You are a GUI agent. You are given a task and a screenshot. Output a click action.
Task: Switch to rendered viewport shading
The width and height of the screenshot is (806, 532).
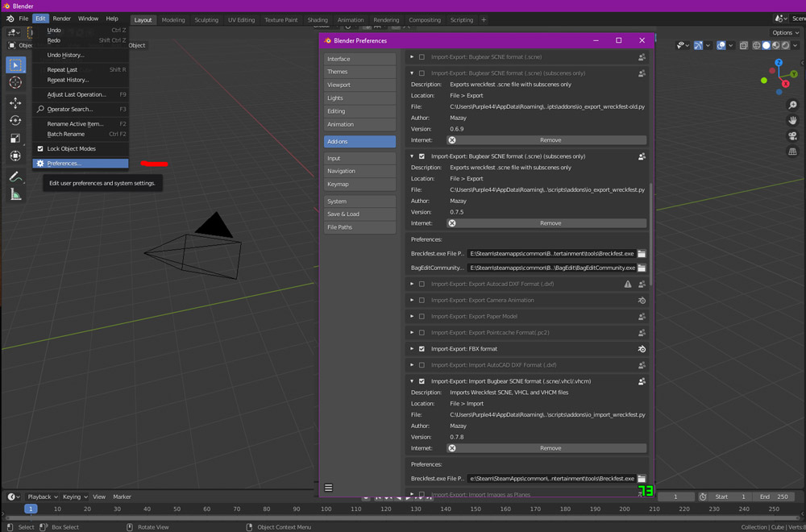point(786,45)
